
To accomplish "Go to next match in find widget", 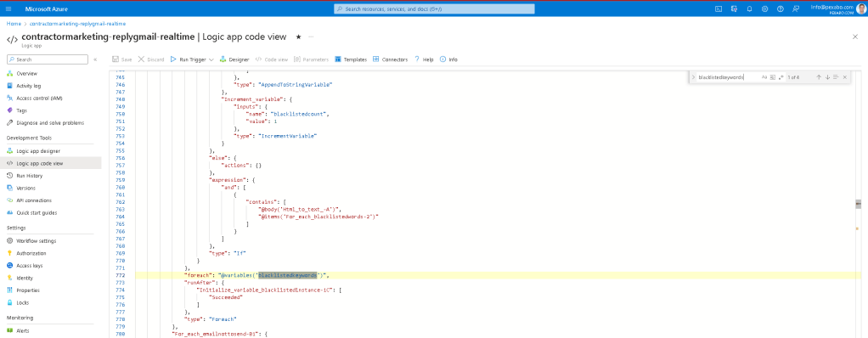I will pos(827,77).
